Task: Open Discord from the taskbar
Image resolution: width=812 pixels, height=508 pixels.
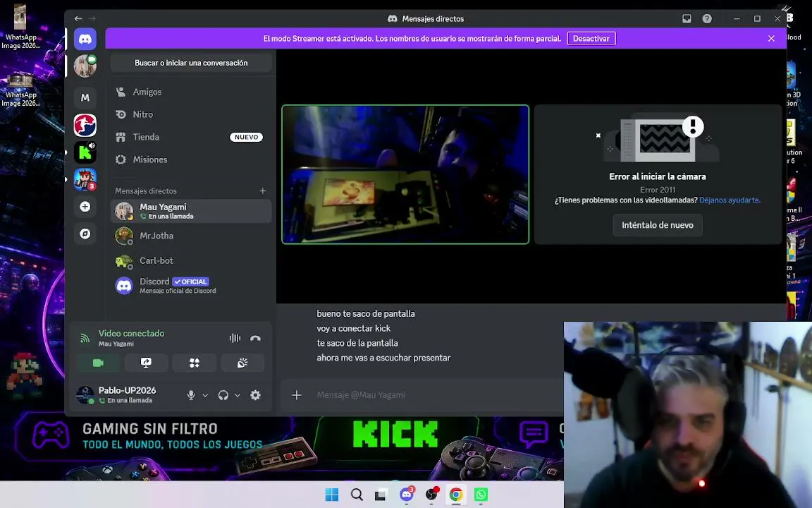Action: click(407, 495)
